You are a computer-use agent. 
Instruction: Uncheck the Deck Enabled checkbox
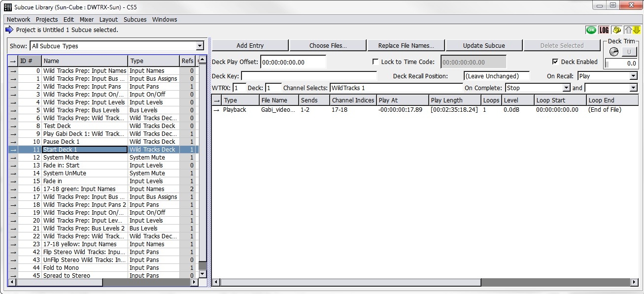pyautogui.click(x=555, y=62)
